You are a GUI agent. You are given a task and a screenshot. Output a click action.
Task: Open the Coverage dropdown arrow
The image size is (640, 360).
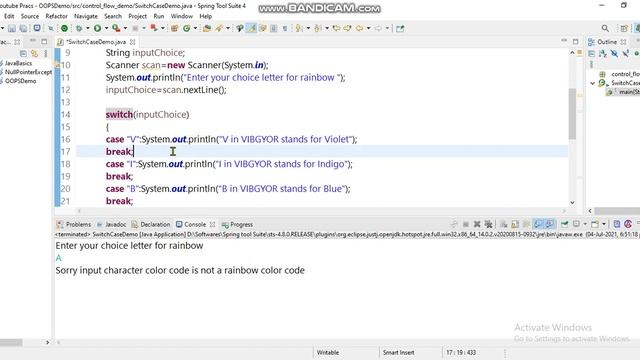pos(125,28)
